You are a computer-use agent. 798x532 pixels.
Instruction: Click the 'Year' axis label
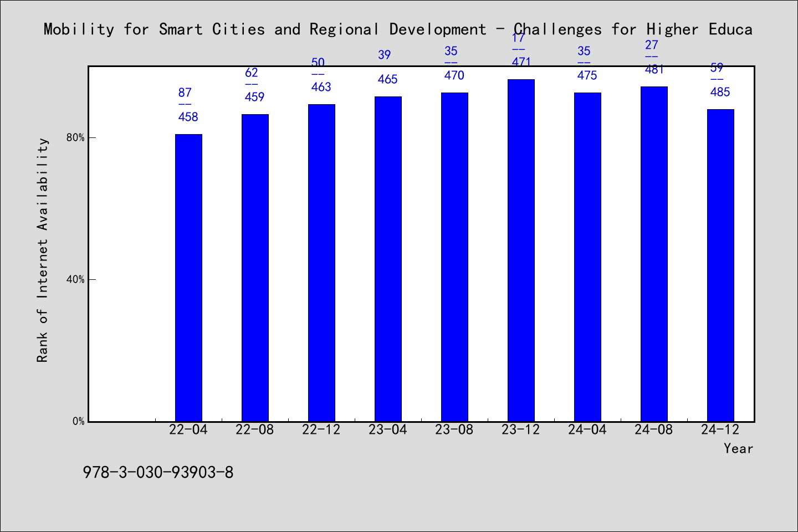point(738,448)
